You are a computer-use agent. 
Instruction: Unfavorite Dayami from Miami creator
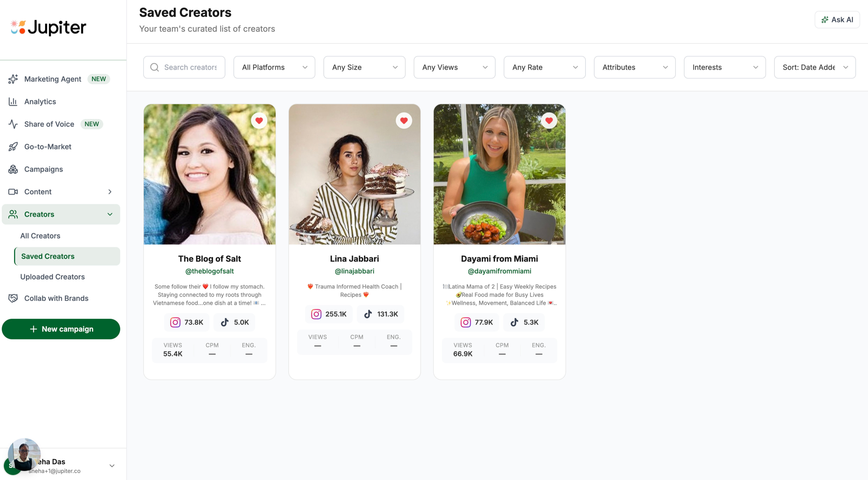point(549,120)
